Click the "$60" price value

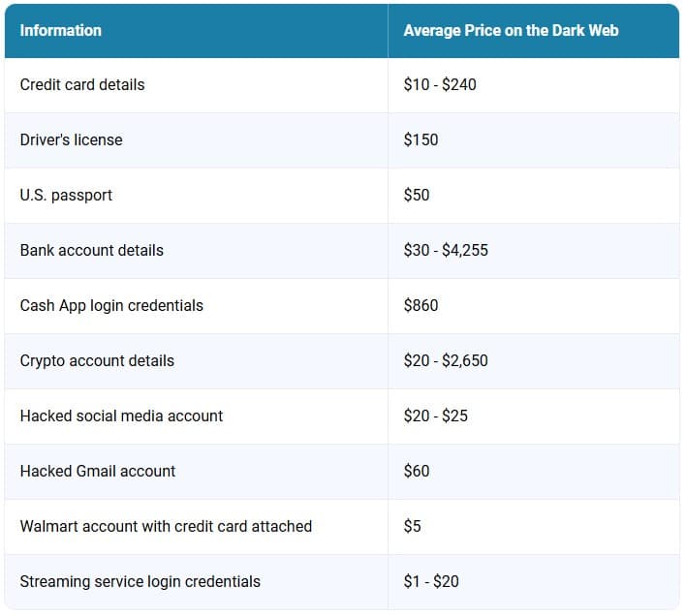coord(417,471)
